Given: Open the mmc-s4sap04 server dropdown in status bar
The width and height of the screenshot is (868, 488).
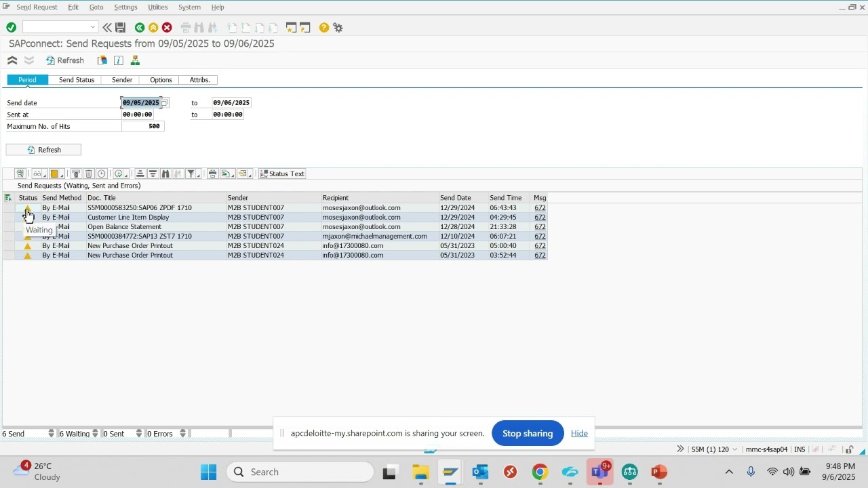Looking at the screenshot, I should click(766, 449).
